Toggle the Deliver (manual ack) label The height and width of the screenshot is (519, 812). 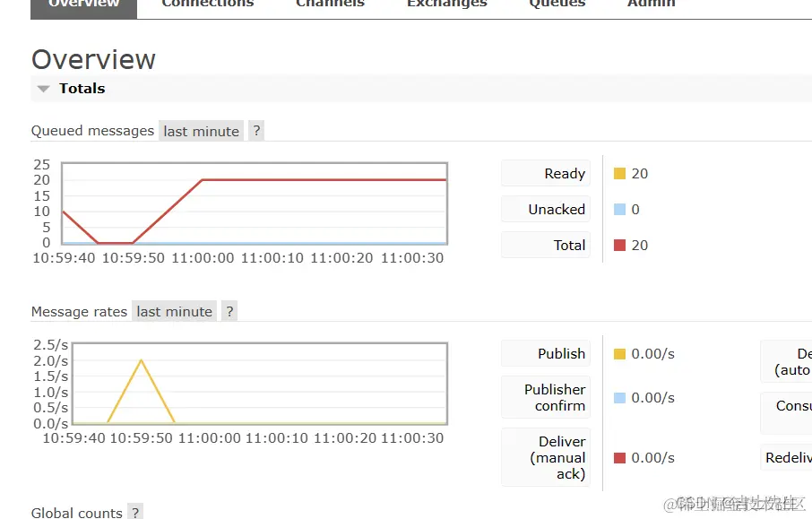(546, 457)
